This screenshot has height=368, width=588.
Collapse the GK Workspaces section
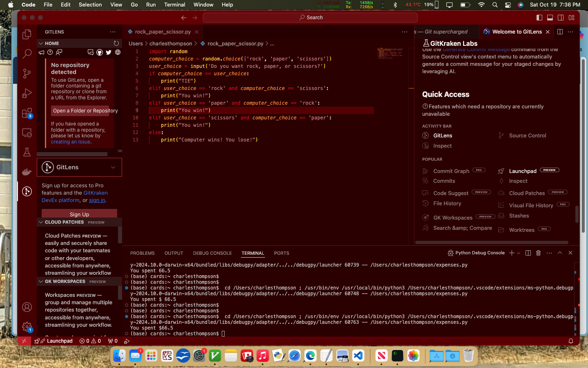click(41, 282)
